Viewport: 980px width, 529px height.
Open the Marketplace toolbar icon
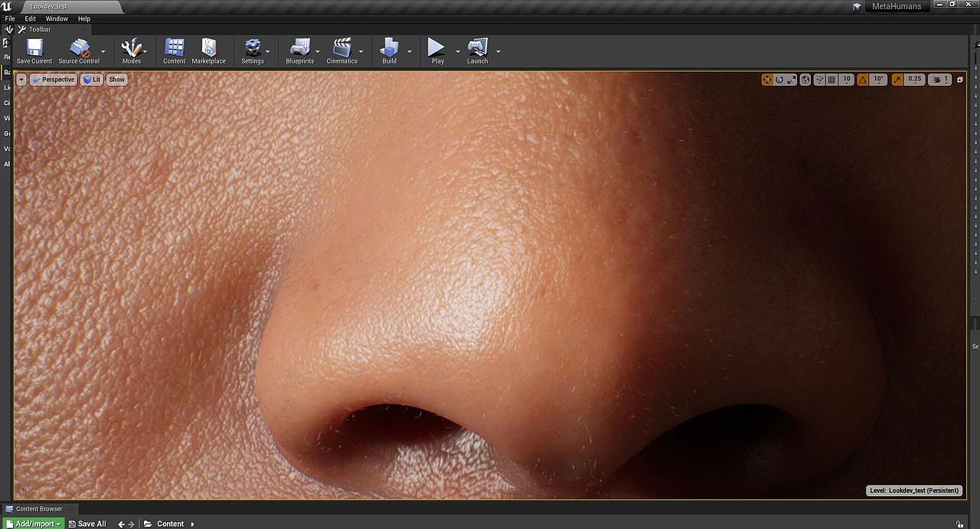pos(208,51)
